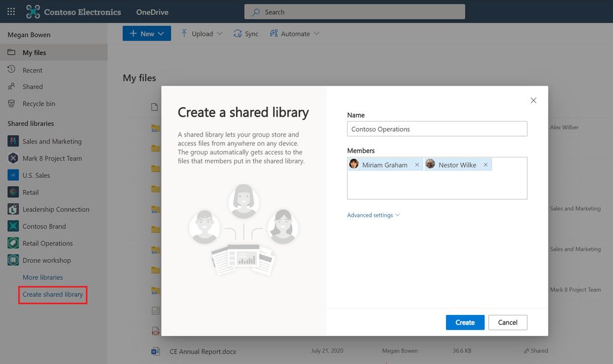Remove Miriam Graham from members

(x=417, y=165)
